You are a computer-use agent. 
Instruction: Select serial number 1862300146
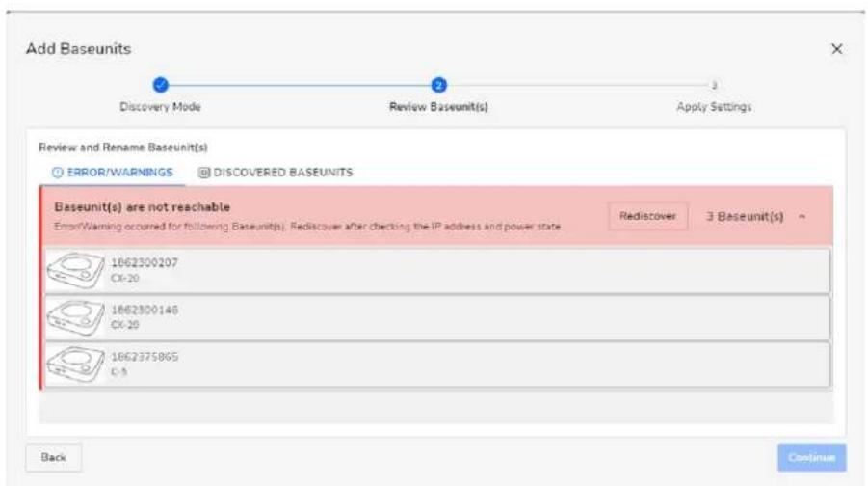click(145, 310)
